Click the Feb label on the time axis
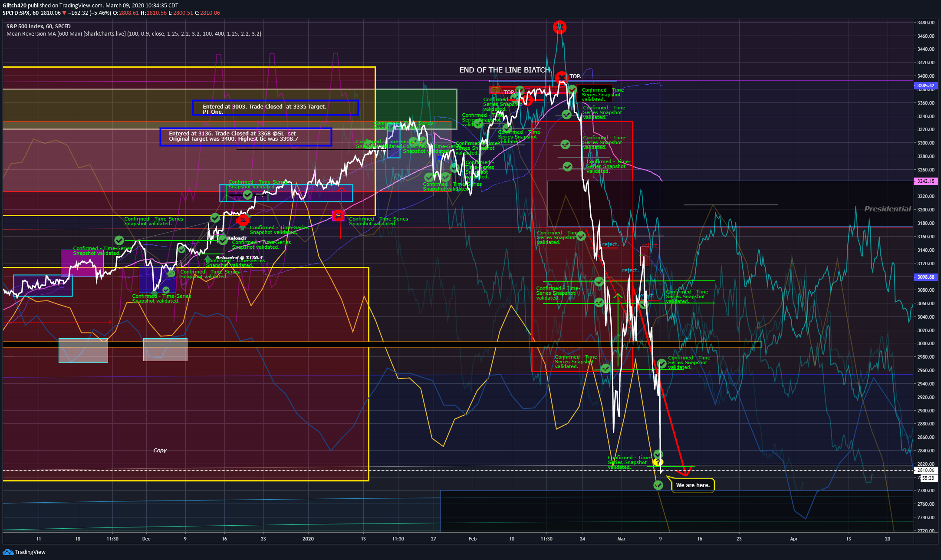The height and width of the screenshot is (560, 941). pyautogui.click(x=473, y=539)
